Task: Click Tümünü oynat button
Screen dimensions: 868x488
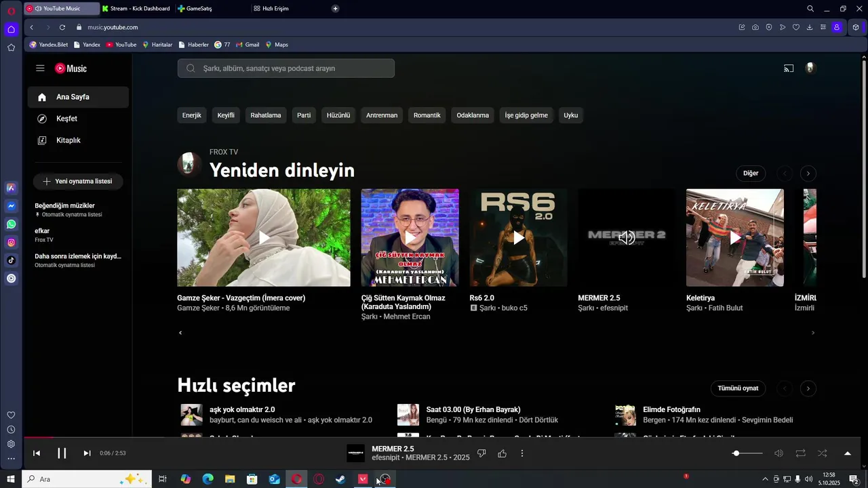Action: coord(738,388)
